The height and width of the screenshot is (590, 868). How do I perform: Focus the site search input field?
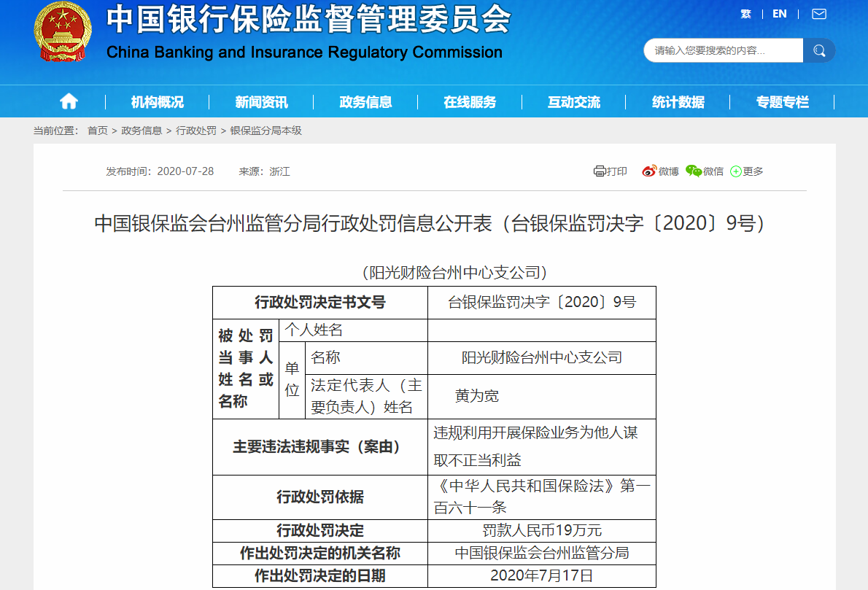724,50
